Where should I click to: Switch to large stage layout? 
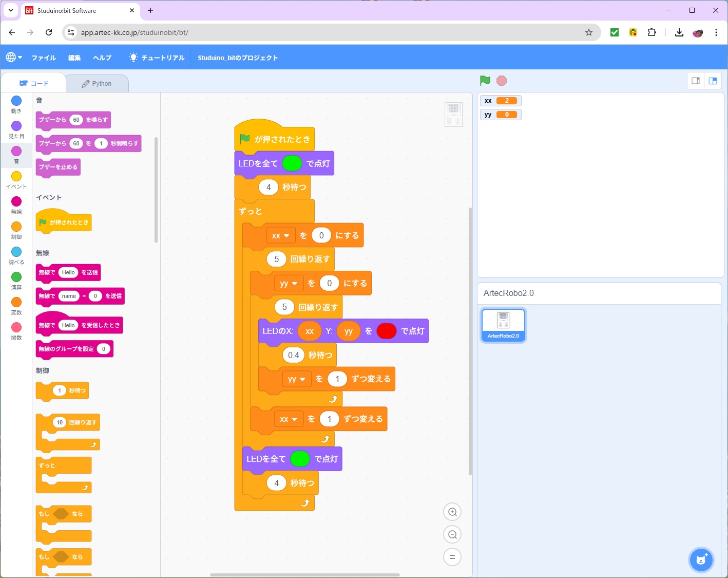point(713,81)
